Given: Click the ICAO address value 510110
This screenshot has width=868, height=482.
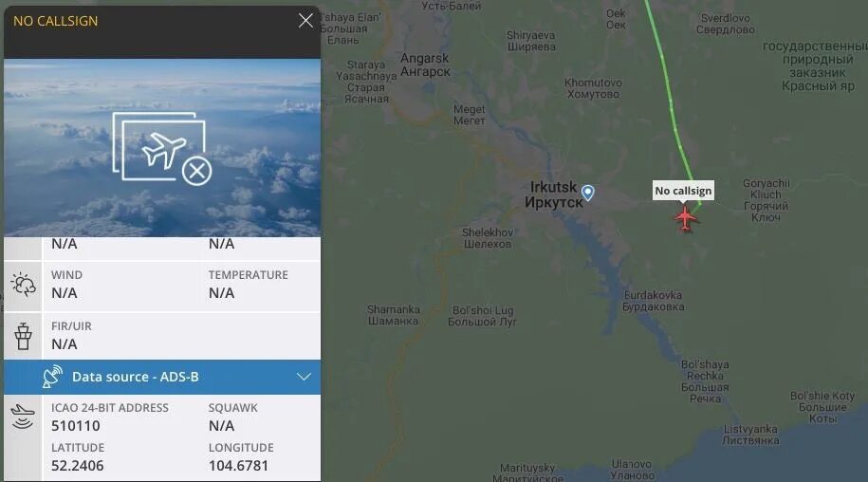Looking at the screenshot, I should point(76,426).
